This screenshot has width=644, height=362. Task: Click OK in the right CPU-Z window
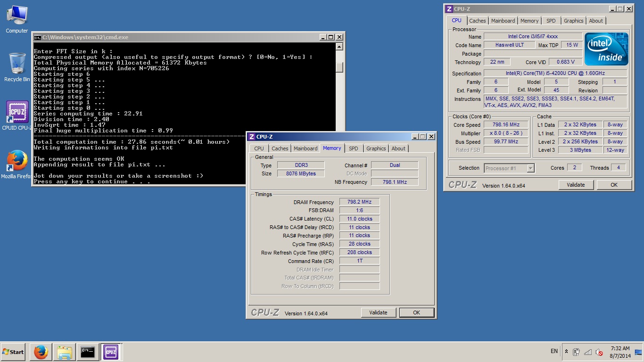pos(614,185)
